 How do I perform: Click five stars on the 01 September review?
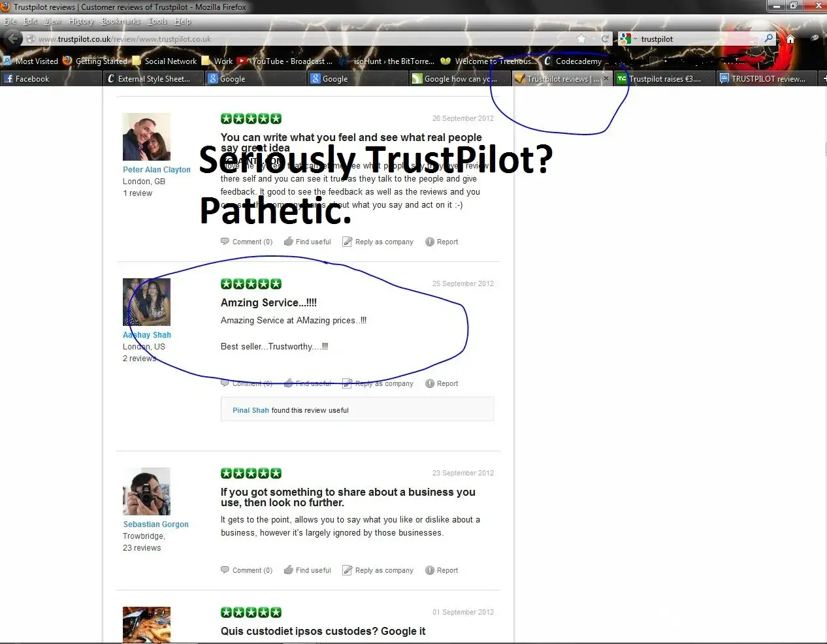251,612
